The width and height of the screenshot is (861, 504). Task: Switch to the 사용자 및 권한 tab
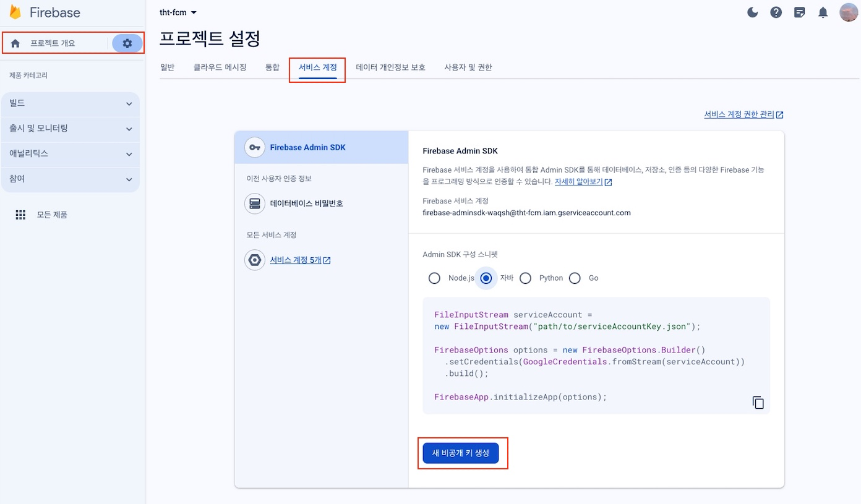pos(468,67)
